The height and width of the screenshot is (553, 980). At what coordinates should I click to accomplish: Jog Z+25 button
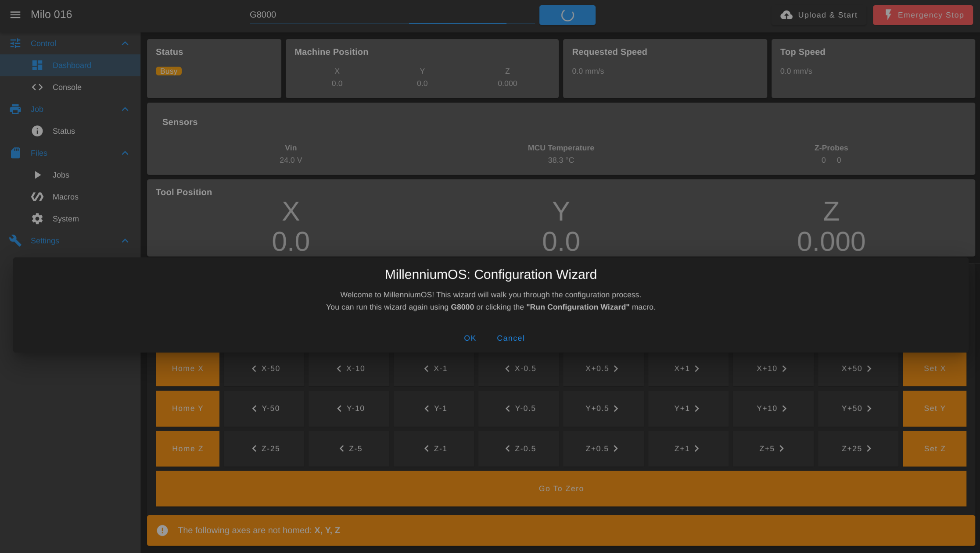pyautogui.click(x=858, y=449)
